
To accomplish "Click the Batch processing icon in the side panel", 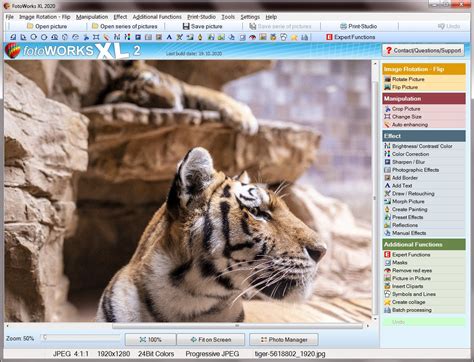I will coord(387,310).
